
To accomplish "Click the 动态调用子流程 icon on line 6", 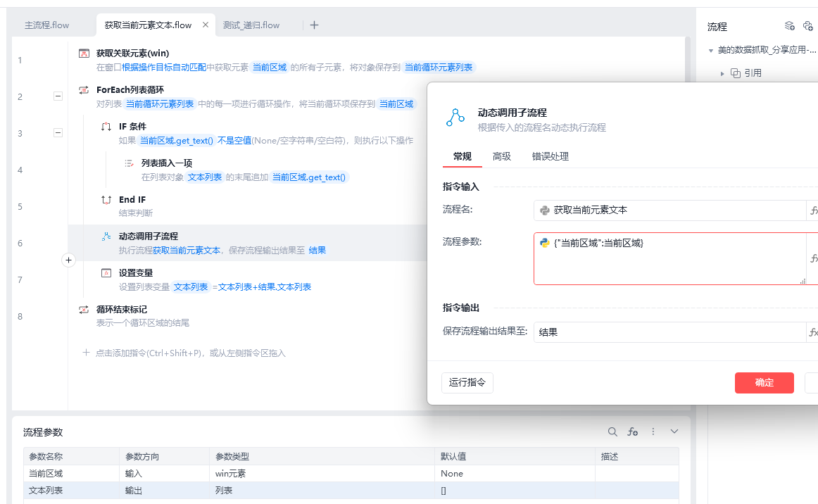I will [x=106, y=237].
